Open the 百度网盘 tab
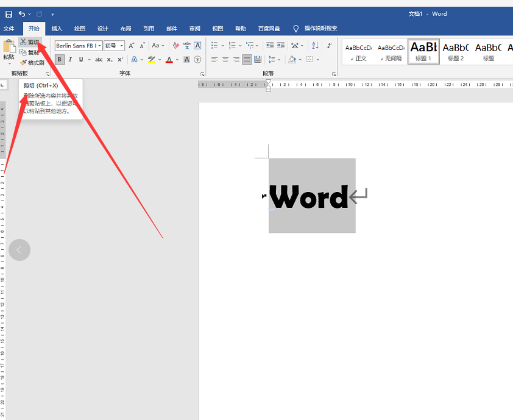The height and width of the screenshot is (420, 513). tap(269, 29)
